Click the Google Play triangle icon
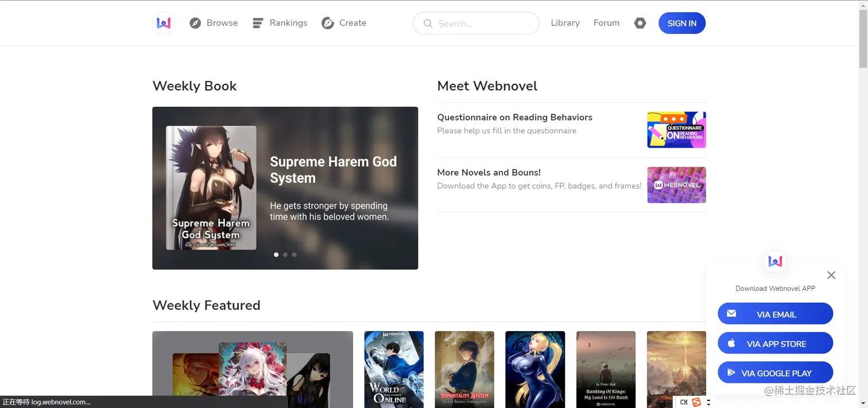 tap(731, 372)
